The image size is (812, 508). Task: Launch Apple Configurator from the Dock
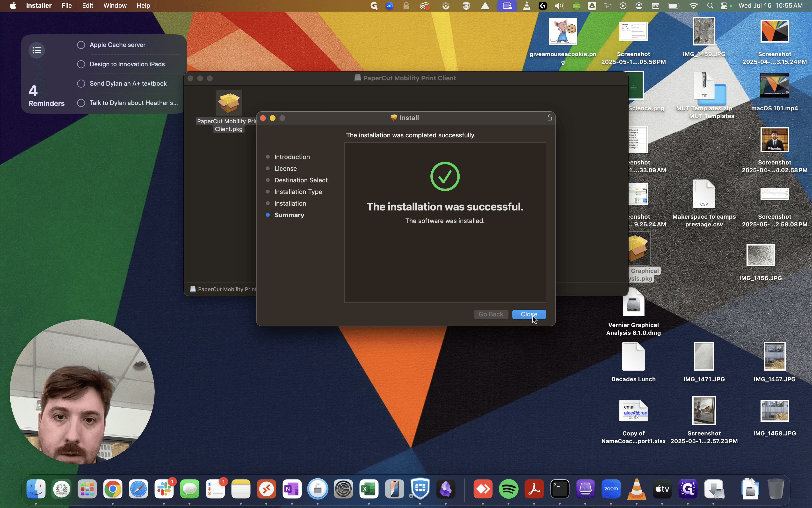[586, 489]
